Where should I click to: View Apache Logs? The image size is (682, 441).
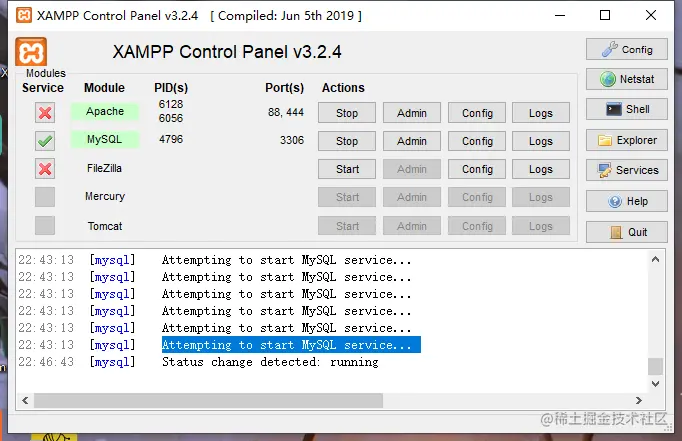(541, 113)
